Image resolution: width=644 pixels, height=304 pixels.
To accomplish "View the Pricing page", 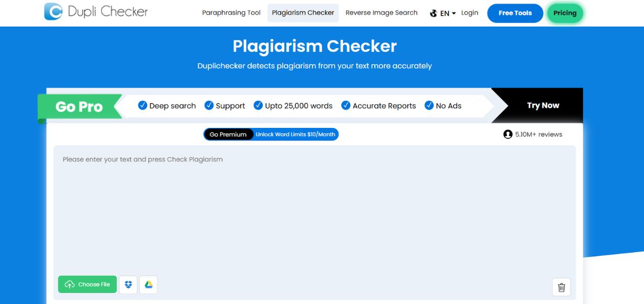I will (x=565, y=13).
